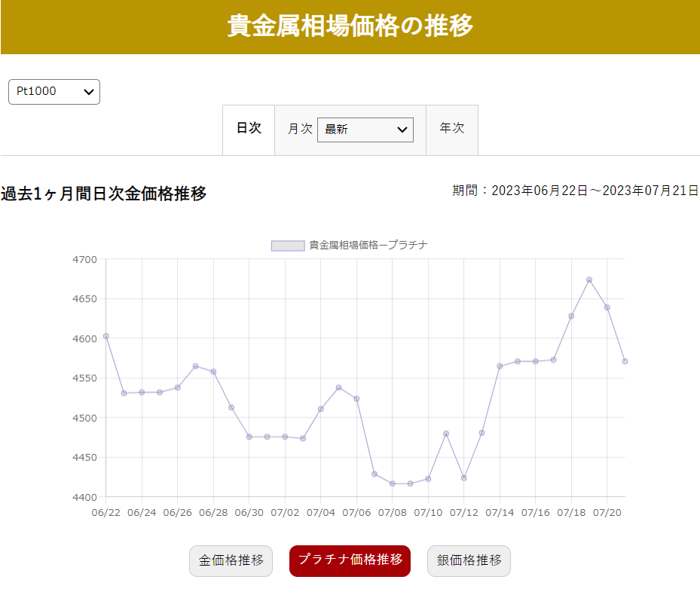This screenshot has width=700, height=595.
Task: Click the 4550 y-axis label
Action: [84, 378]
